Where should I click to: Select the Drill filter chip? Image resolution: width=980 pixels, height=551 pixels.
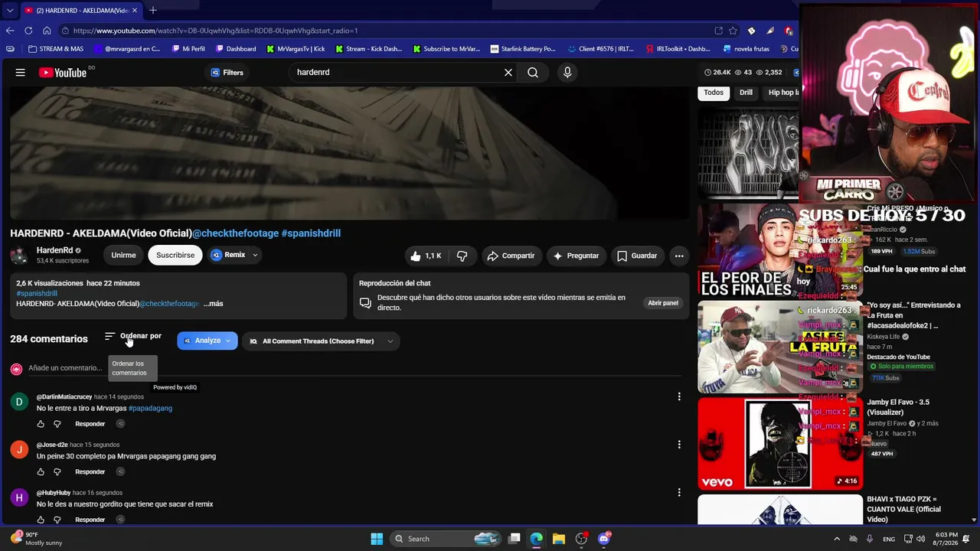[746, 93]
